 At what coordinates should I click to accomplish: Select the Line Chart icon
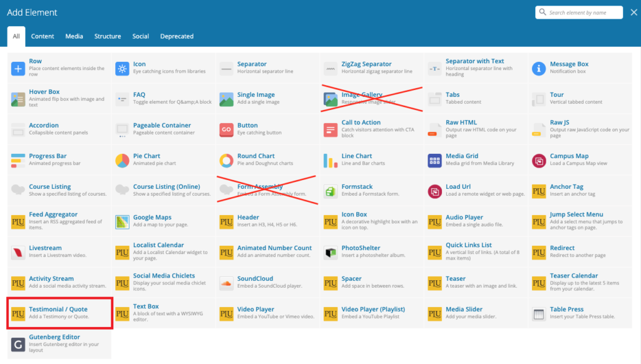(331, 161)
